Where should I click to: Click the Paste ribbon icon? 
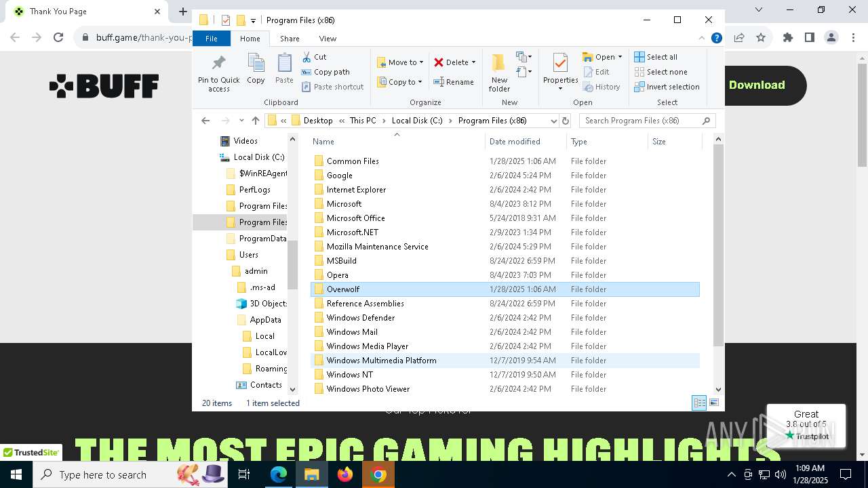tap(284, 69)
